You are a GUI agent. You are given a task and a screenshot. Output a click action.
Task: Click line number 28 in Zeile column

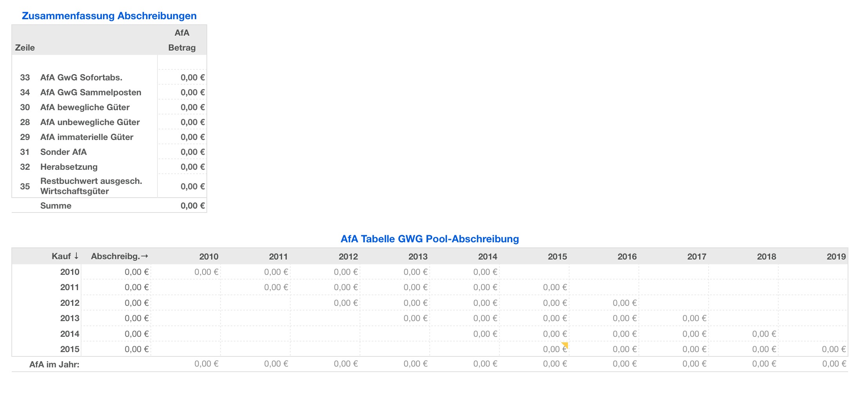coord(25,122)
